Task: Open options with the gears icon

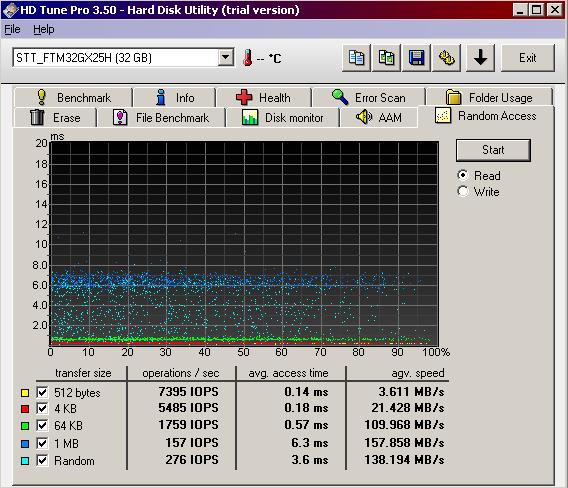Action: tap(447, 58)
